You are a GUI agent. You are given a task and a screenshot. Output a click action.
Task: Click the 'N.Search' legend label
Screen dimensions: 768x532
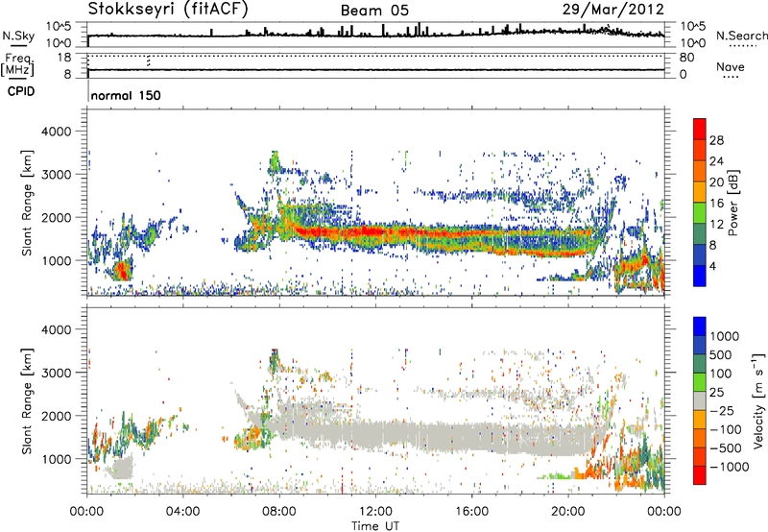(741, 36)
